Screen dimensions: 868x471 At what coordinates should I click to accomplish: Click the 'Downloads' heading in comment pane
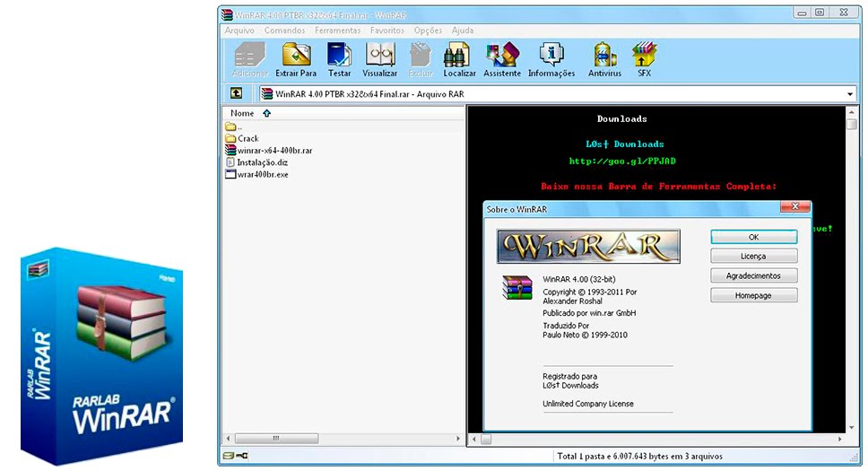pos(621,118)
